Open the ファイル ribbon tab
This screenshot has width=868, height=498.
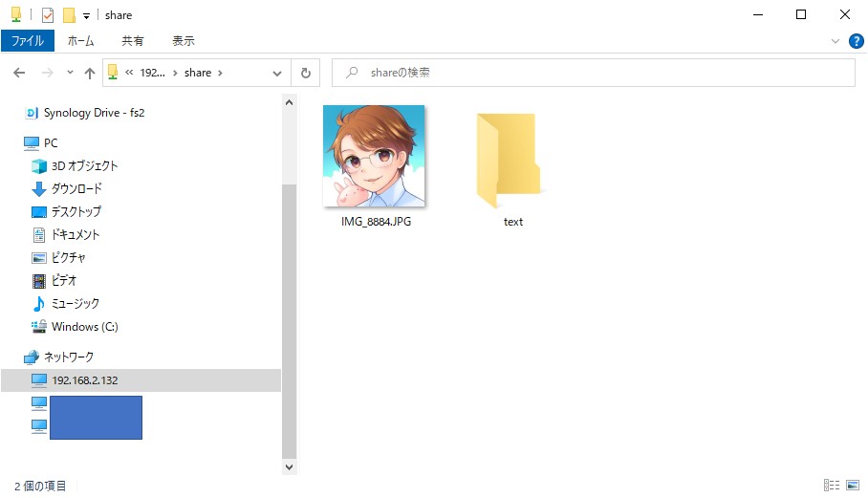coord(28,41)
